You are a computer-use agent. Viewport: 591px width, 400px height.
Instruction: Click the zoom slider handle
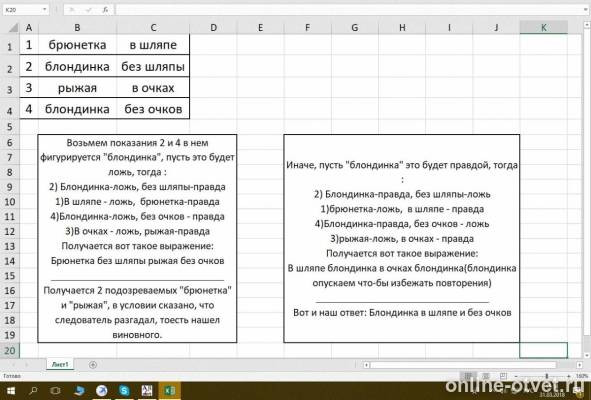547,376
